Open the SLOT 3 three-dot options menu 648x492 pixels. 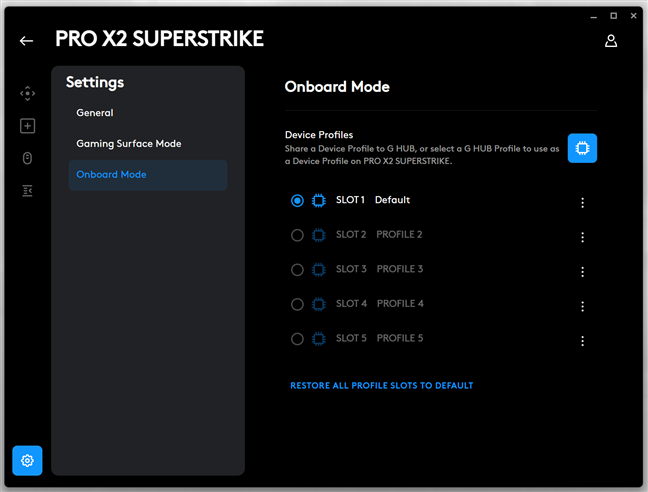582,271
